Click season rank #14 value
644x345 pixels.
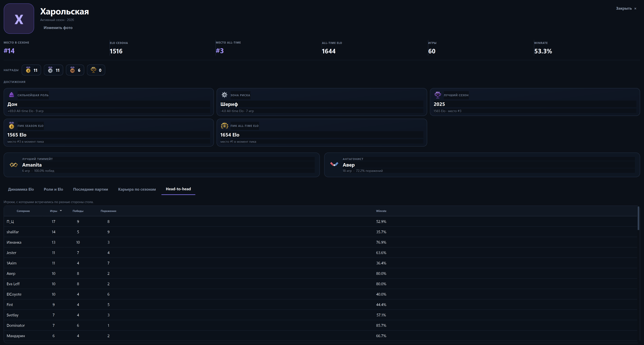(9, 51)
